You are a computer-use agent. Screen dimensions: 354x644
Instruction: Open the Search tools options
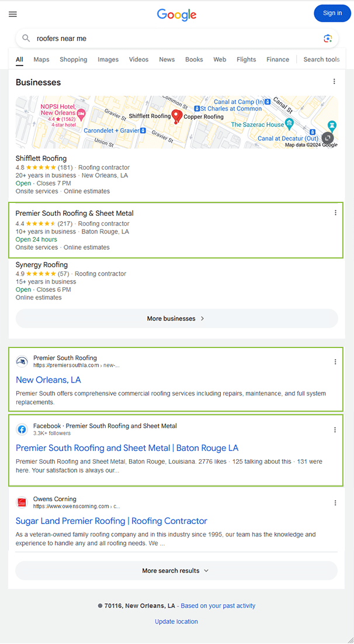point(321,60)
